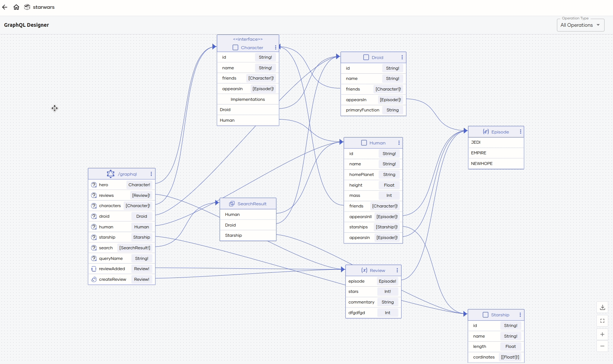Click the GraphQL logo icon on /graphql node
This screenshot has width=613, height=364.
tap(110, 174)
